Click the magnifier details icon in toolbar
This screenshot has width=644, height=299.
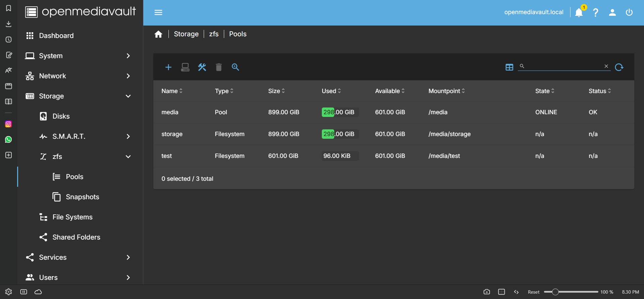(236, 67)
